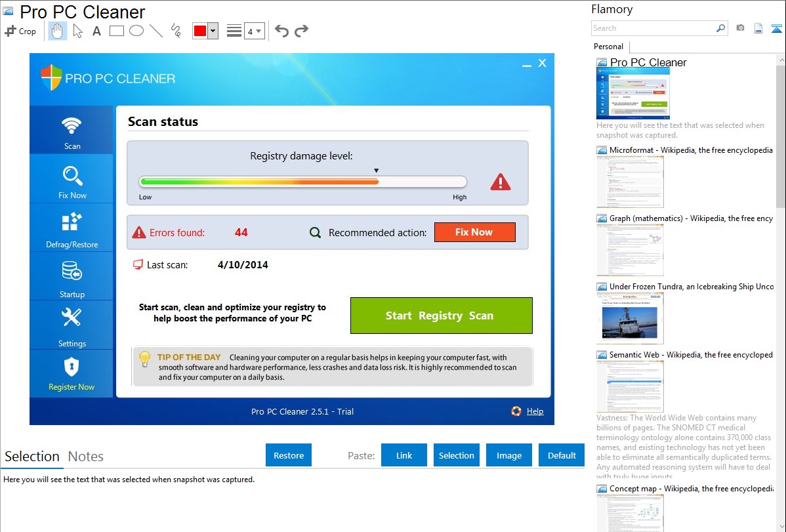Screen dimensions: 786x532
Task: Select the text annotation tool
Action: (x=96, y=31)
